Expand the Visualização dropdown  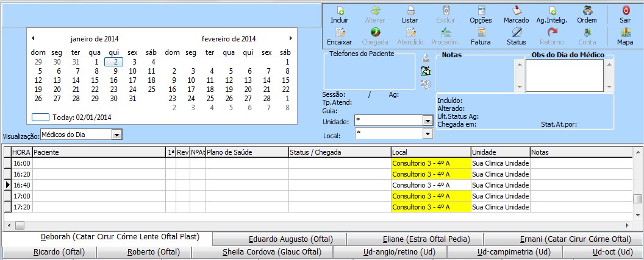[117, 135]
